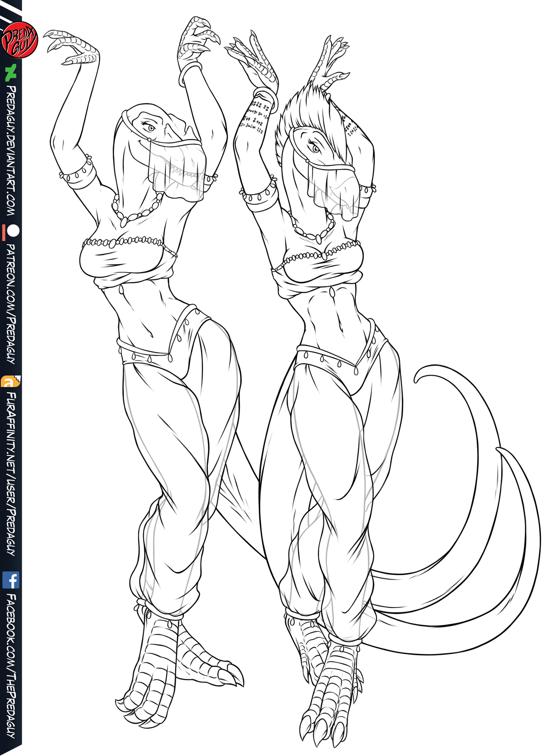Image resolution: width=556 pixels, height=756 pixels.
Task: Open the patreon.com/predaguy link text
Action: 11,304
